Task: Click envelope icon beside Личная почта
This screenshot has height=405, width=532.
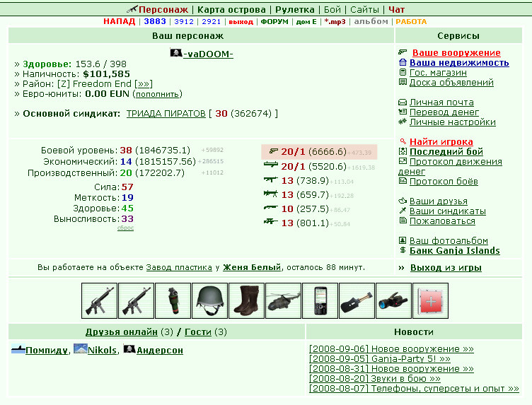Action: [403, 102]
